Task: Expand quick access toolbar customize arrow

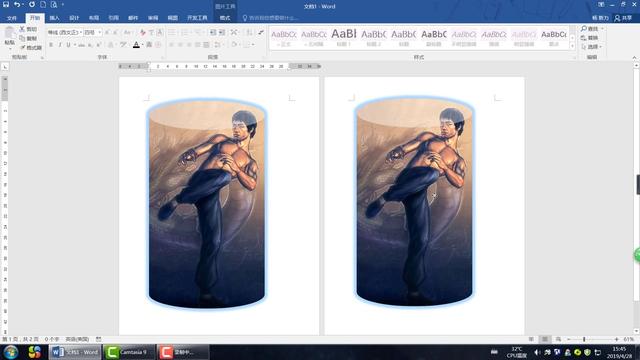Action: pos(63,4)
